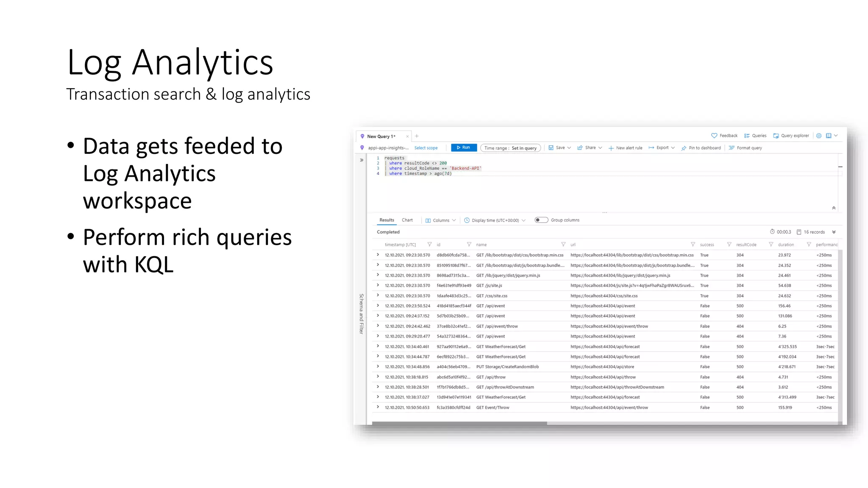Open the Queries list icon
The height and width of the screenshot is (488, 868).
coord(747,136)
